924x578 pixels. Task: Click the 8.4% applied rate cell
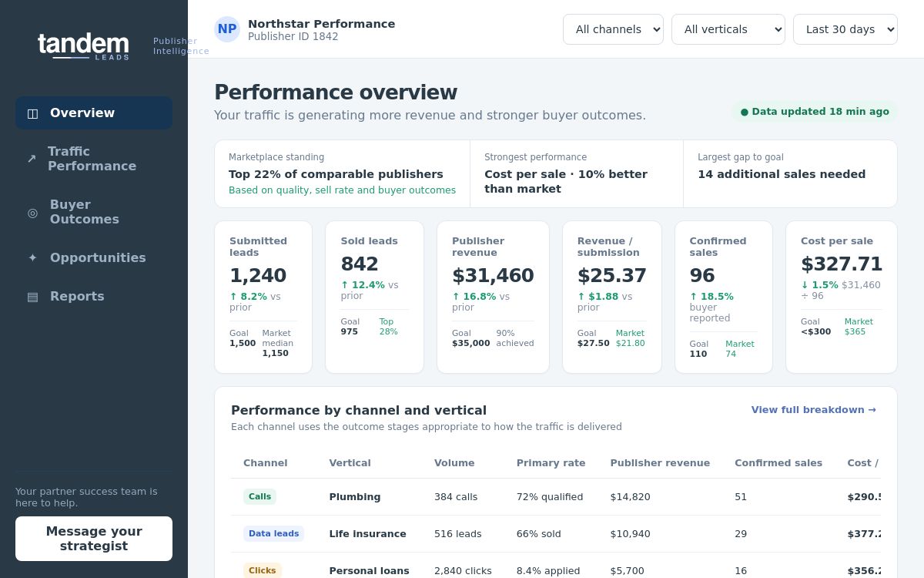click(548, 571)
